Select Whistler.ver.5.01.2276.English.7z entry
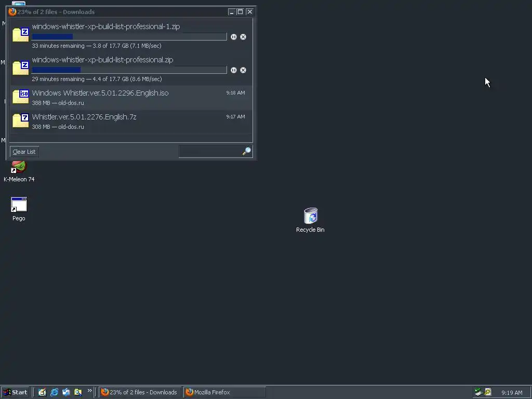532x399 pixels. (x=131, y=122)
